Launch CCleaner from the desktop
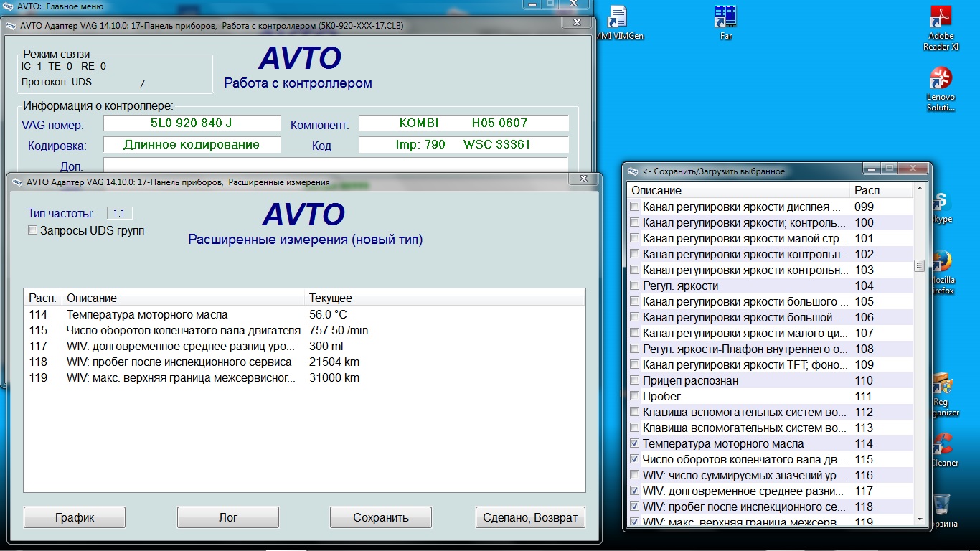Image resolution: width=980 pixels, height=551 pixels. (942, 445)
